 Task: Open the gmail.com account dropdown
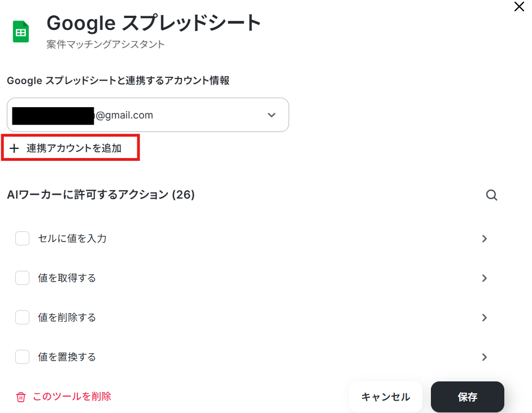point(271,115)
